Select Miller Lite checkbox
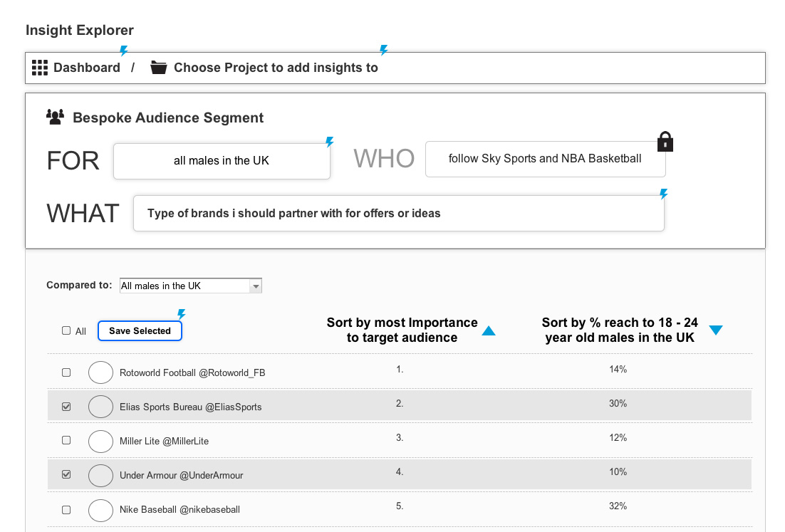 point(66,440)
